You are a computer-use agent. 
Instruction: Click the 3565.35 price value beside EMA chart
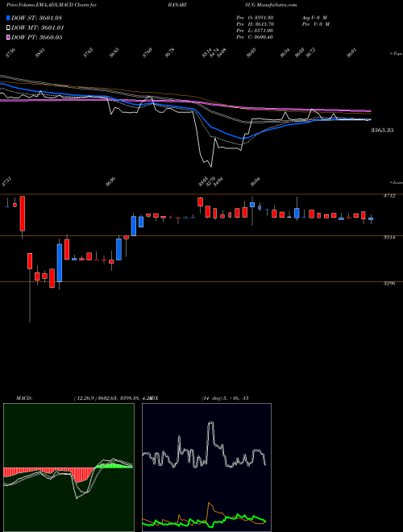(382, 130)
